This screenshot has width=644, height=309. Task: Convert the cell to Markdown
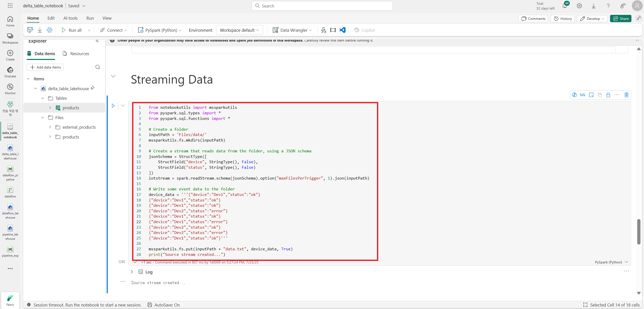coord(583,95)
